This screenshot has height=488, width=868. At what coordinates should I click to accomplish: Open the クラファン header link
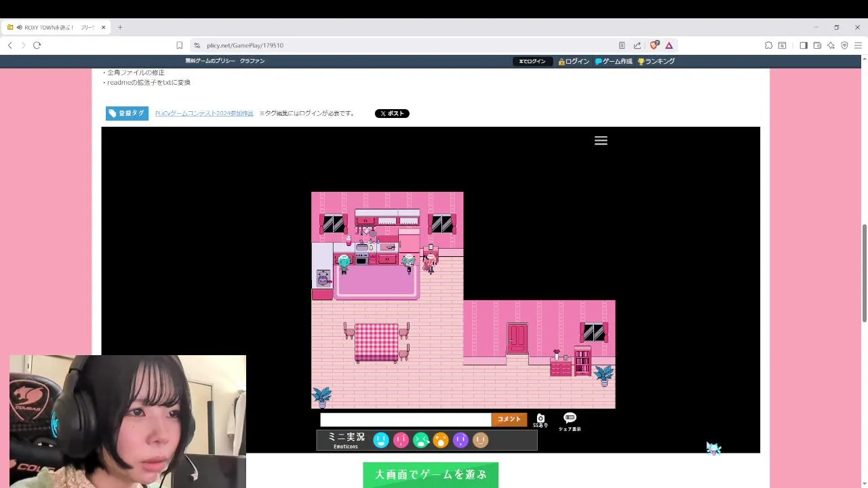(x=252, y=61)
